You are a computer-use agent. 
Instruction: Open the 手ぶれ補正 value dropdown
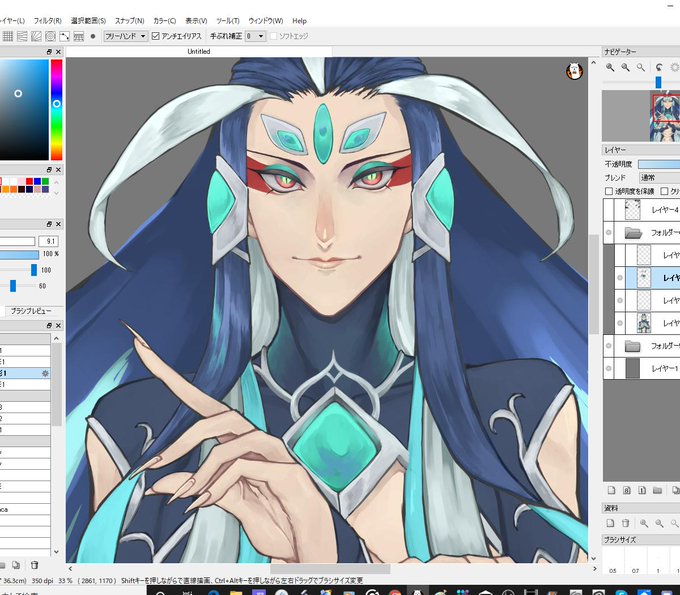[x=255, y=36]
